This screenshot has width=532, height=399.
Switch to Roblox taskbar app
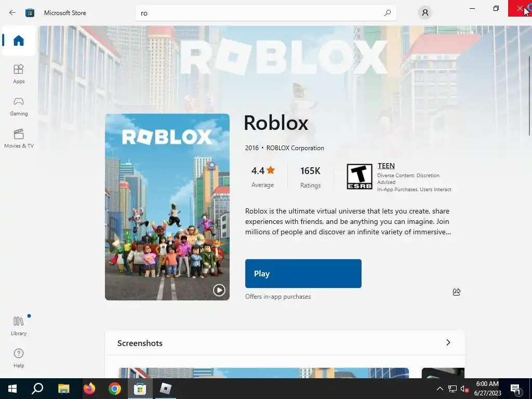pyautogui.click(x=166, y=389)
